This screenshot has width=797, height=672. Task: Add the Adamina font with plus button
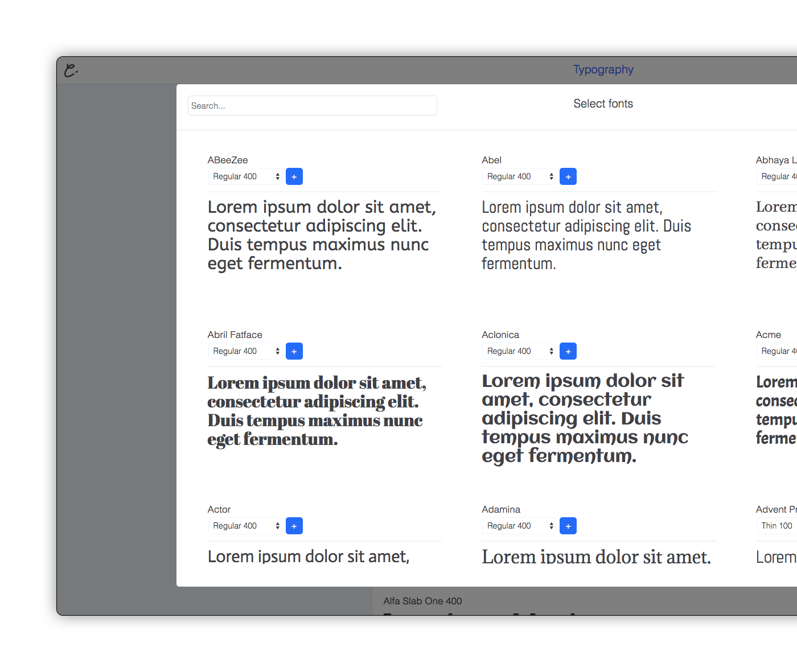(568, 526)
